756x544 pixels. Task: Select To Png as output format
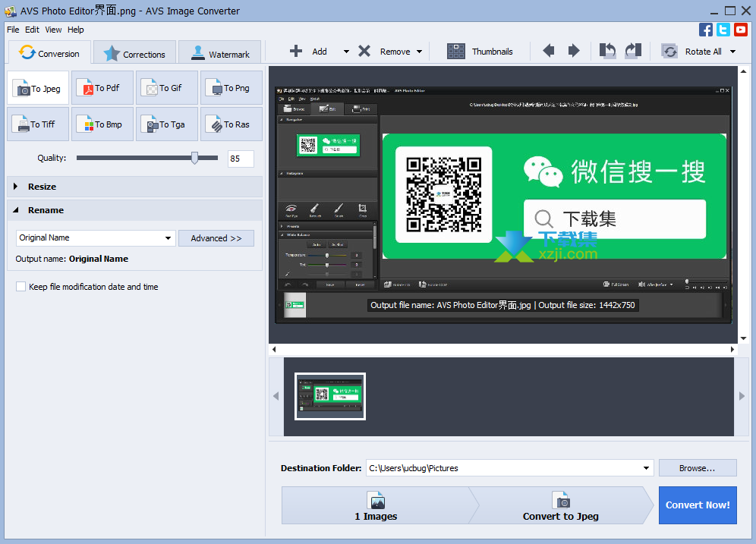[232, 88]
